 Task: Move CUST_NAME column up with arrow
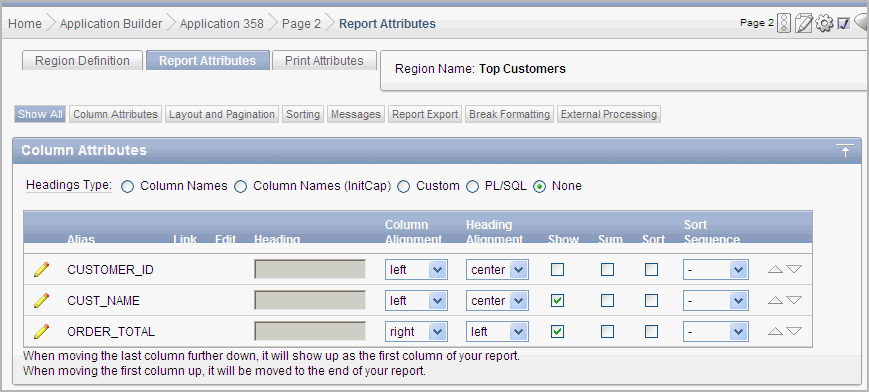click(x=775, y=301)
